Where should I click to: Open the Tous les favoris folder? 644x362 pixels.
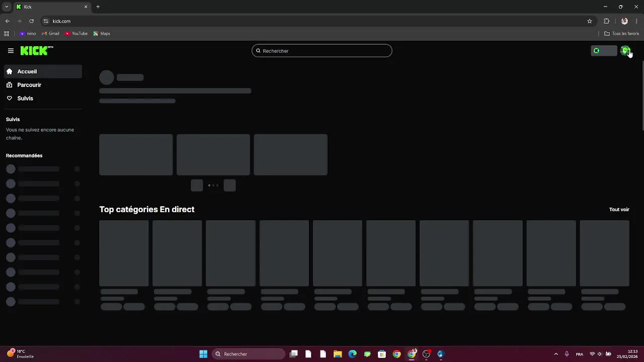click(622, 34)
